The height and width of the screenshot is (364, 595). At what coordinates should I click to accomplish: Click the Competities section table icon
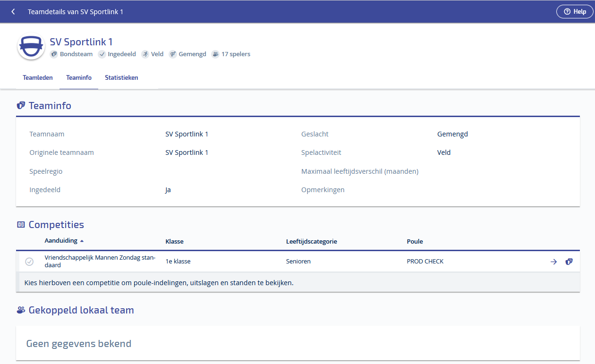click(x=21, y=225)
